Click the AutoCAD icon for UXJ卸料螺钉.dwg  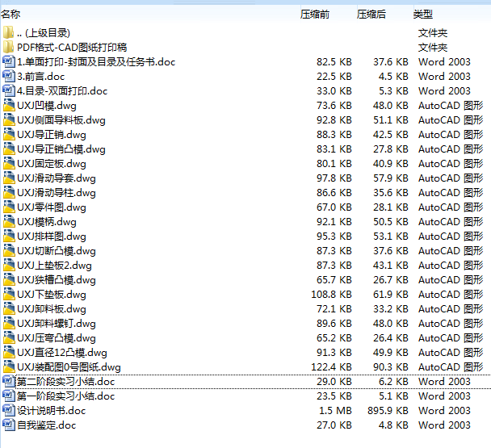(9, 324)
